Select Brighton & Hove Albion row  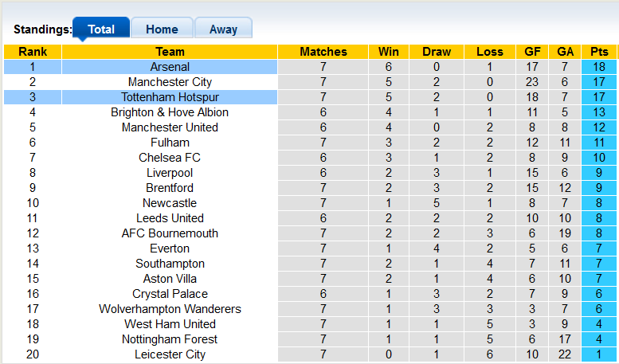[x=170, y=112]
